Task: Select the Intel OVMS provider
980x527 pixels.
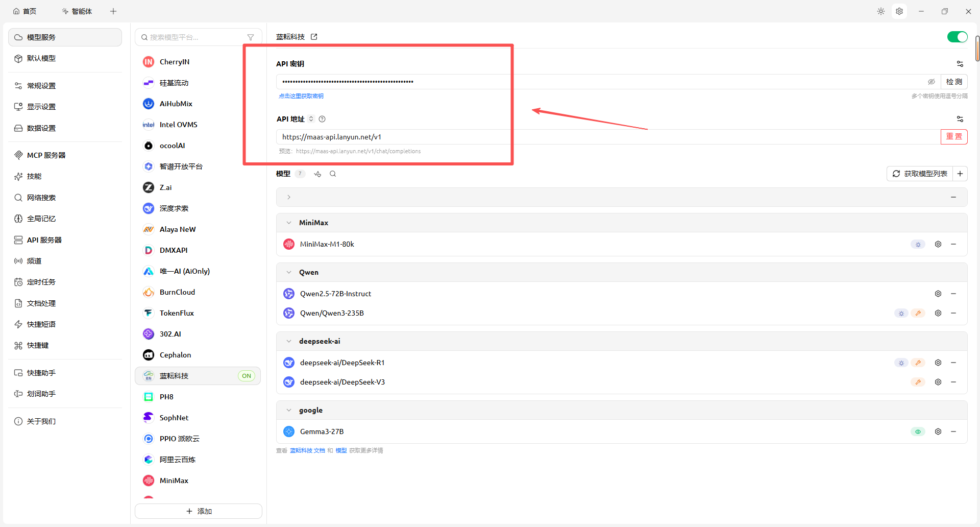Action: 198,125
